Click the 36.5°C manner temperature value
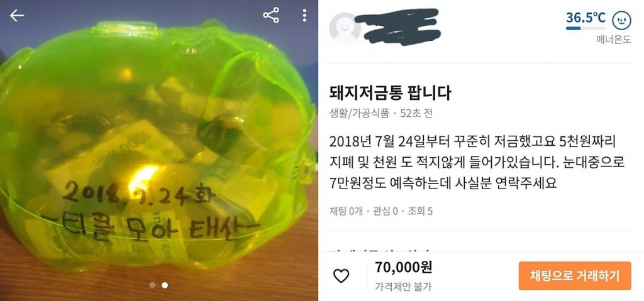Image resolution: width=644 pixels, height=301 pixels. (x=586, y=18)
